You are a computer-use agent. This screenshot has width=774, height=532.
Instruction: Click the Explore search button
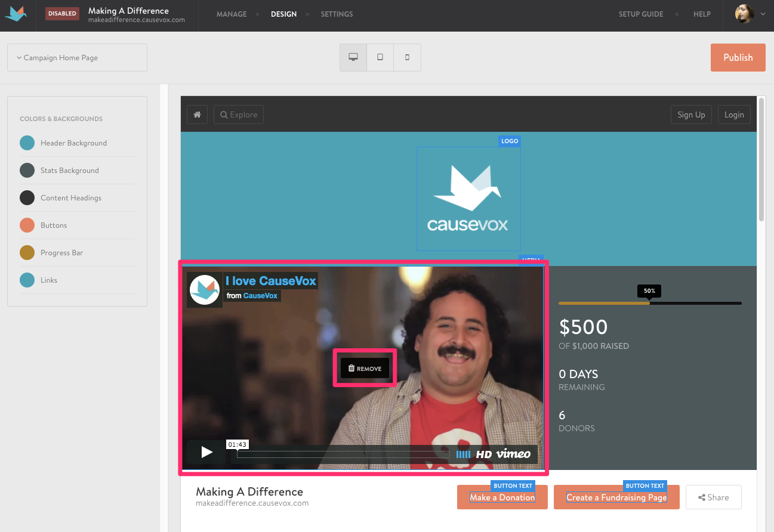coord(239,115)
